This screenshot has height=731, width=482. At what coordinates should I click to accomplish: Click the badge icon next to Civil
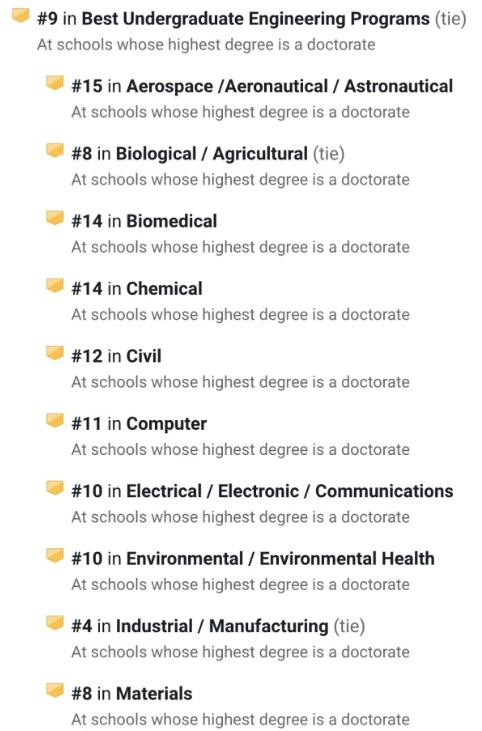point(55,353)
